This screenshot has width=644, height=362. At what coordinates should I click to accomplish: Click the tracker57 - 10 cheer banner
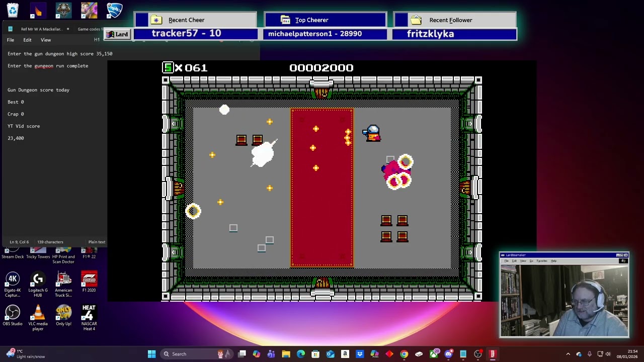tap(195, 34)
